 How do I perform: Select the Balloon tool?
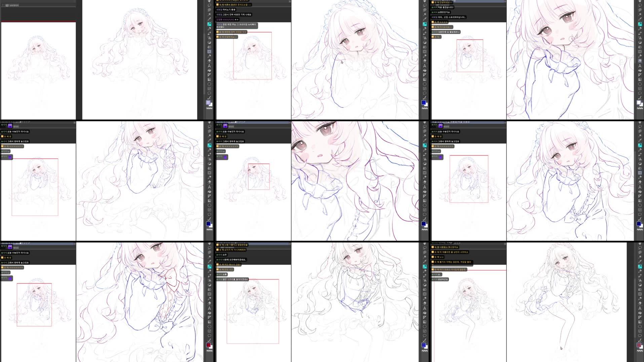(x=210, y=93)
